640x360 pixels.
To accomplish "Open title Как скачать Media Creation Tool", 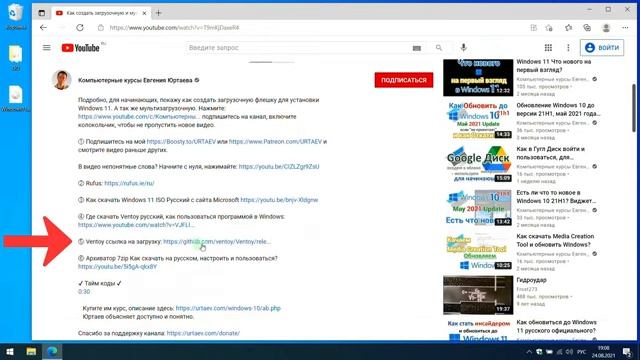I will tap(555, 240).
